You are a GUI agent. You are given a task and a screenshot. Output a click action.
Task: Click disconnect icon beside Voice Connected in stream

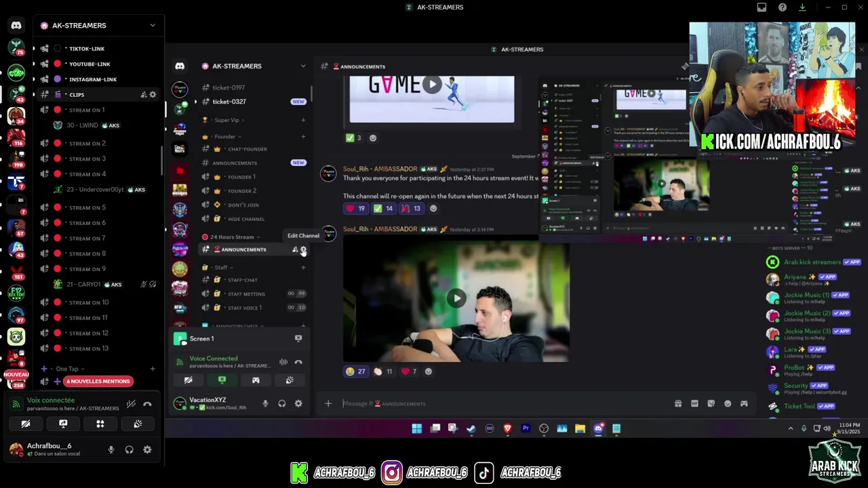[x=298, y=362]
